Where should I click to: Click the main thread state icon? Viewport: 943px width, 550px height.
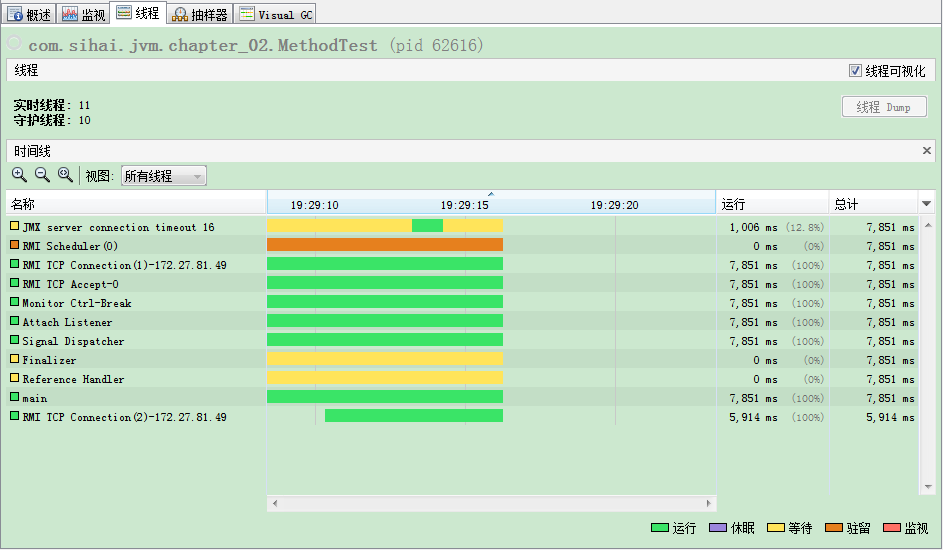pyautogui.click(x=14, y=397)
